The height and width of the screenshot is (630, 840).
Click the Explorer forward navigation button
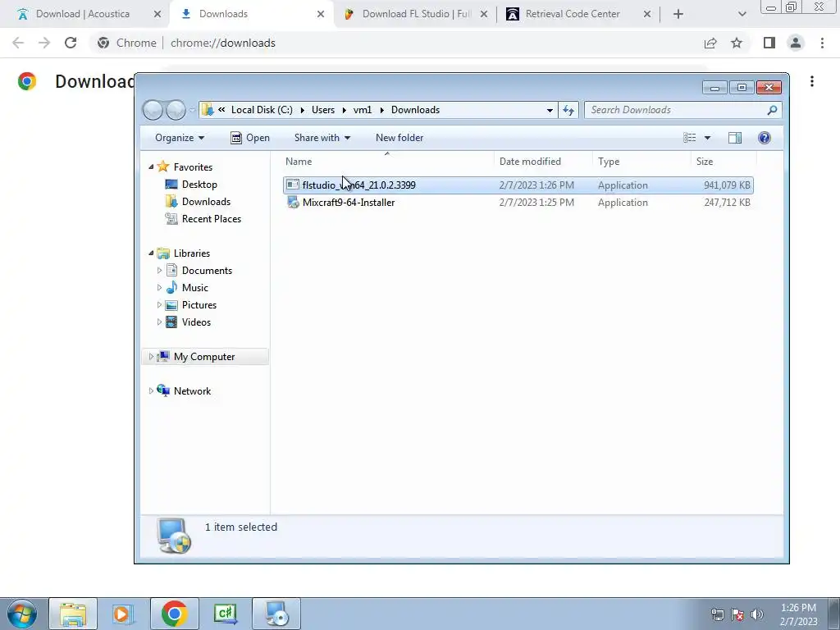(x=176, y=110)
